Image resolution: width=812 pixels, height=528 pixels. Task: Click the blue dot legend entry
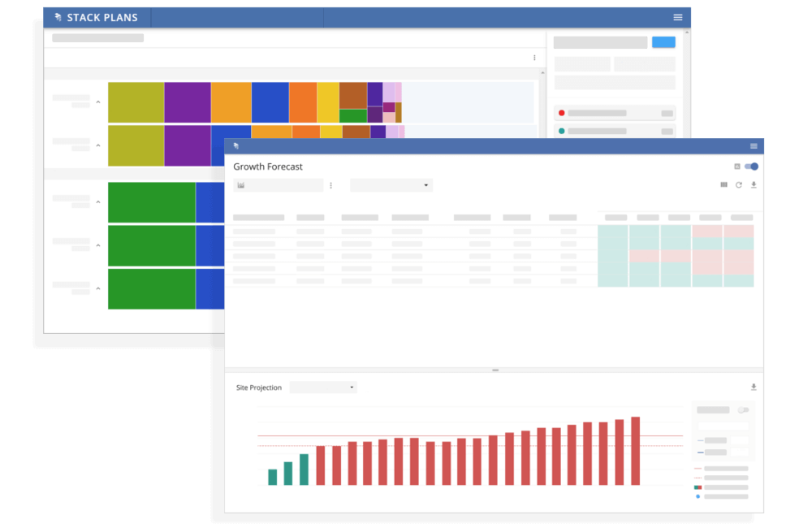click(x=721, y=496)
